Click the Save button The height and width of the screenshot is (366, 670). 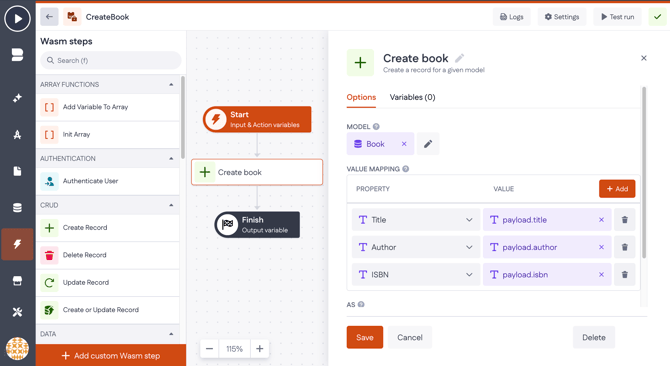coord(364,337)
